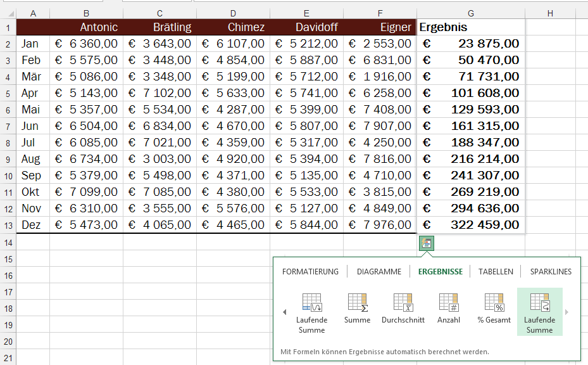Click the select-all corner of the sheet

(x=8, y=13)
